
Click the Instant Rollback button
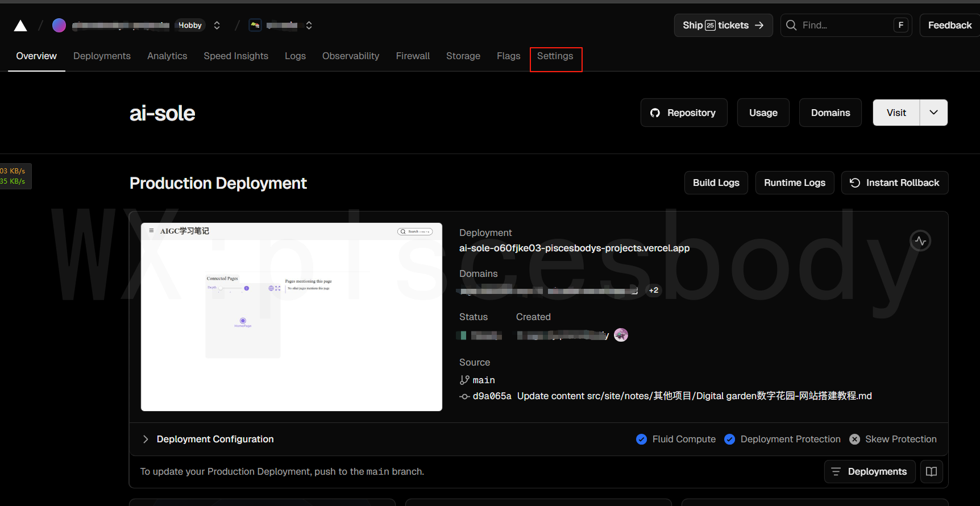894,183
